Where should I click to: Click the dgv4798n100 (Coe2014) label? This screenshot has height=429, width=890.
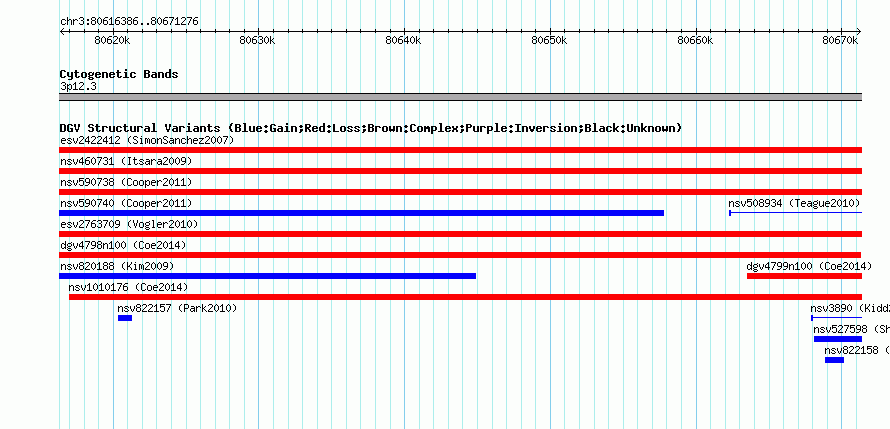click(123, 245)
